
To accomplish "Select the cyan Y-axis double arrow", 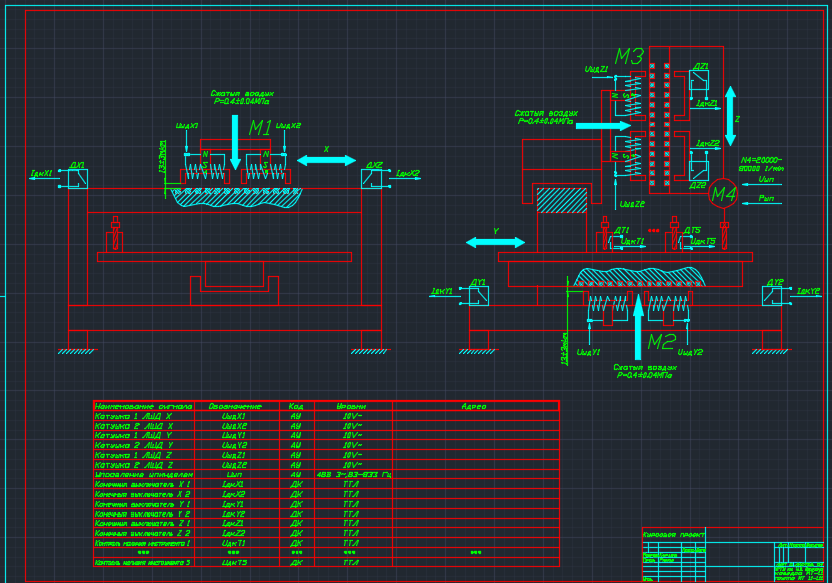I will pyautogui.click(x=495, y=242).
